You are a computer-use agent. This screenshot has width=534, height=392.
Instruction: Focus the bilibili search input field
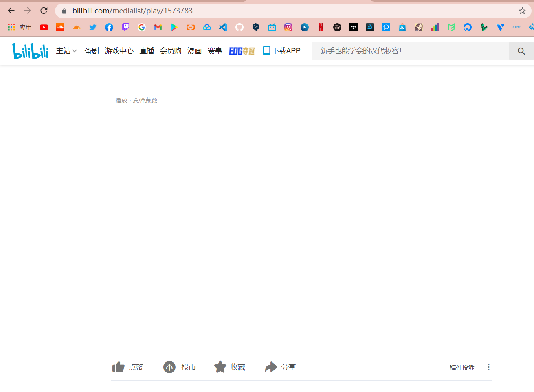coord(410,51)
